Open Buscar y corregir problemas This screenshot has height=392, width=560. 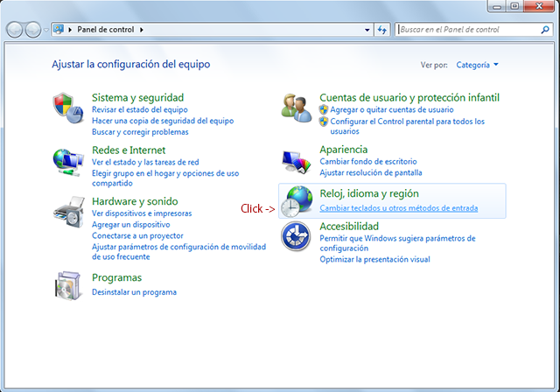(140, 132)
